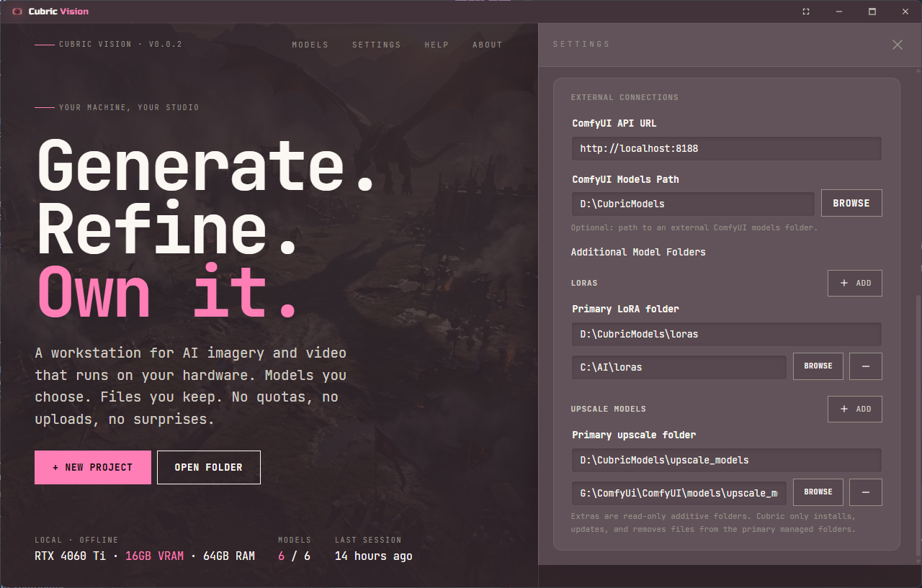Click the Open Folder button
Screen dimensions: 922x588
click(209, 468)
